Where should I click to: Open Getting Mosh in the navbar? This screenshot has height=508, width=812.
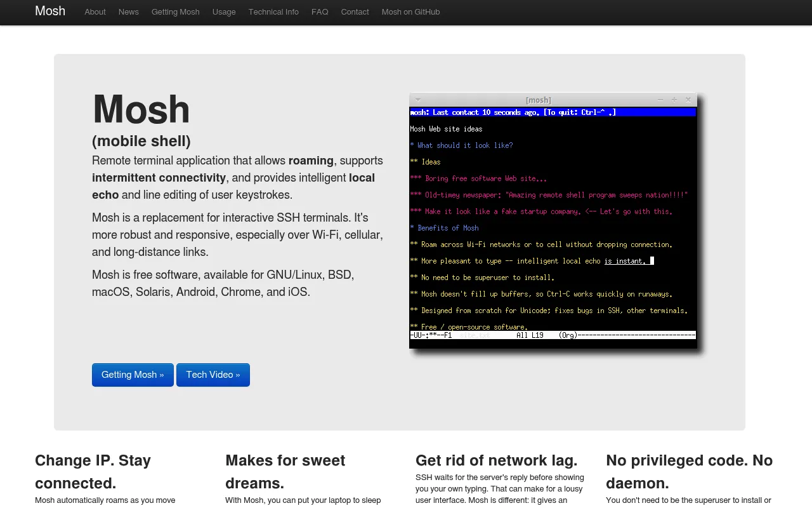pyautogui.click(x=175, y=12)
